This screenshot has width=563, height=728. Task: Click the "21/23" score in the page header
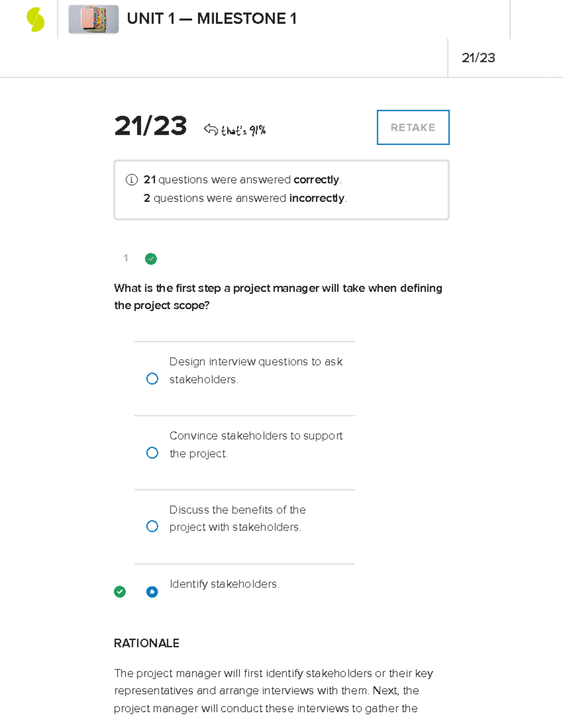[479, 58]
